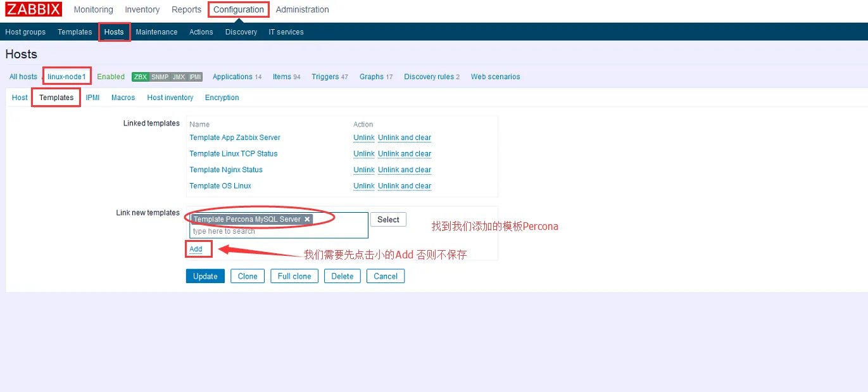Switch to the Host inventory tab
The height and width of the screenshot is (392, 868).
tap(170, 98)
